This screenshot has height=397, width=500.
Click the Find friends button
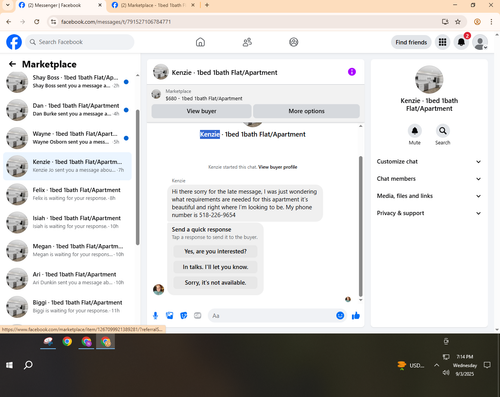[x=411, y=42]
